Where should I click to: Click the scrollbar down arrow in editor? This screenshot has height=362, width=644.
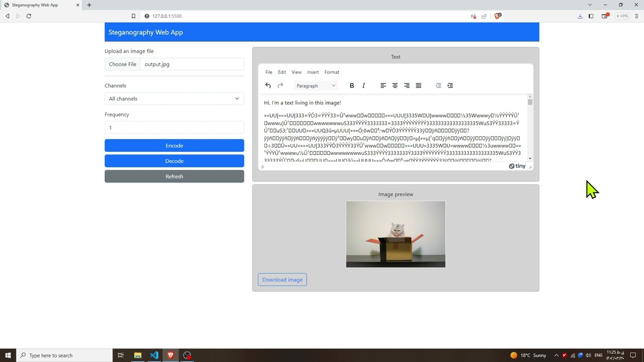point(530,158)
